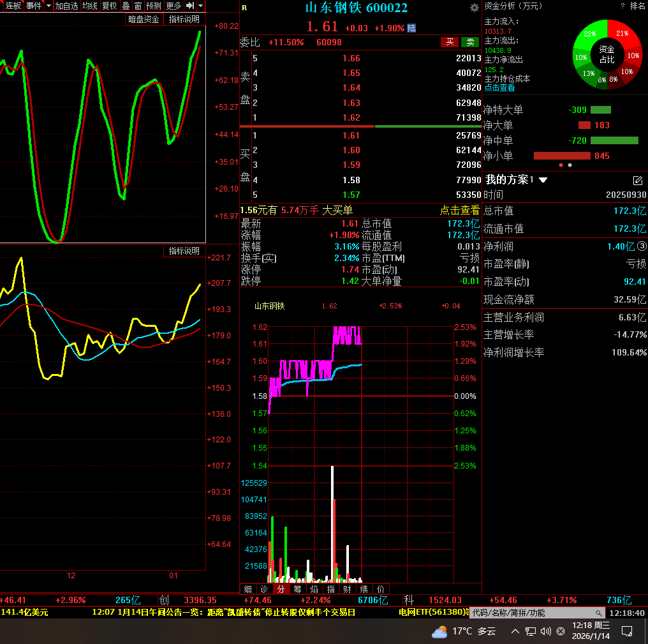The image size is (648, 644).
Task: Click 点击查看 link under 主力持仓成本
Action: (499, 87)
